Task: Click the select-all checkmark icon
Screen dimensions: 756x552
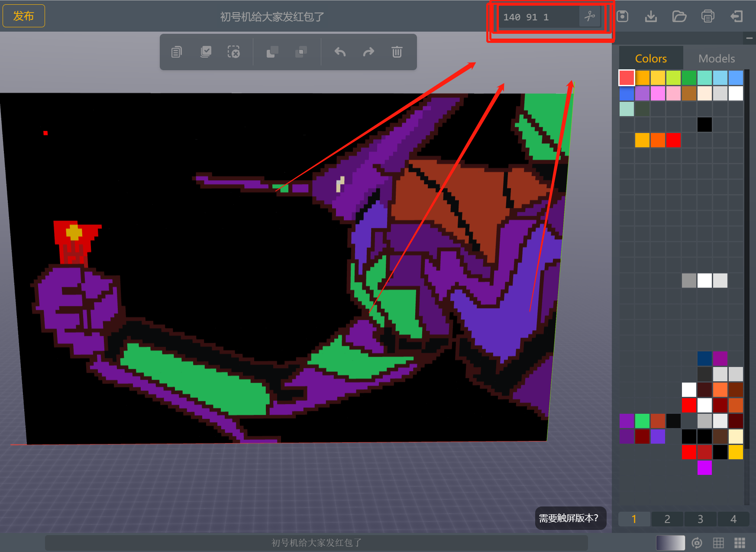Action: click(206, 52)
